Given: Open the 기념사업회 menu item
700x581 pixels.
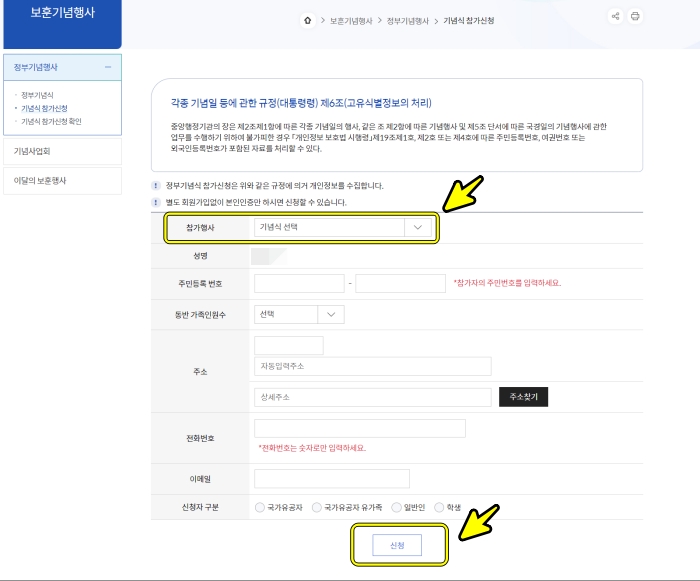Looking at the screenshot, I should 62,151.
